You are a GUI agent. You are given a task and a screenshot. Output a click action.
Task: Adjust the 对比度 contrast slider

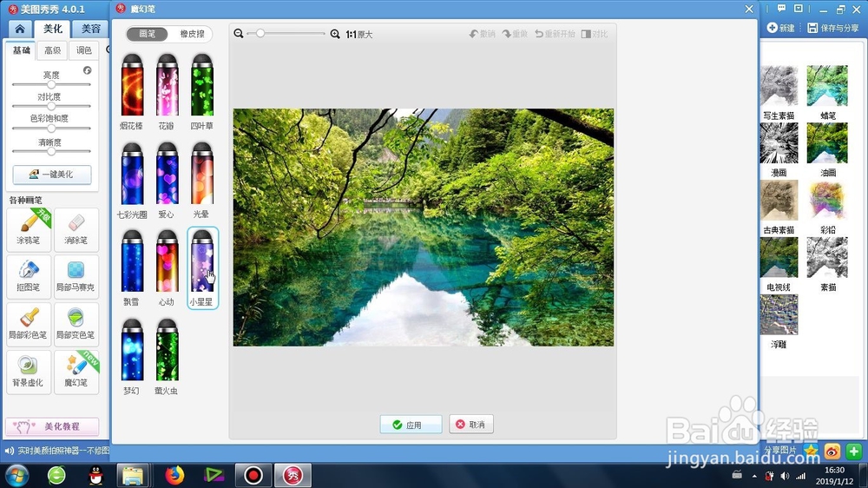(51, 106)
